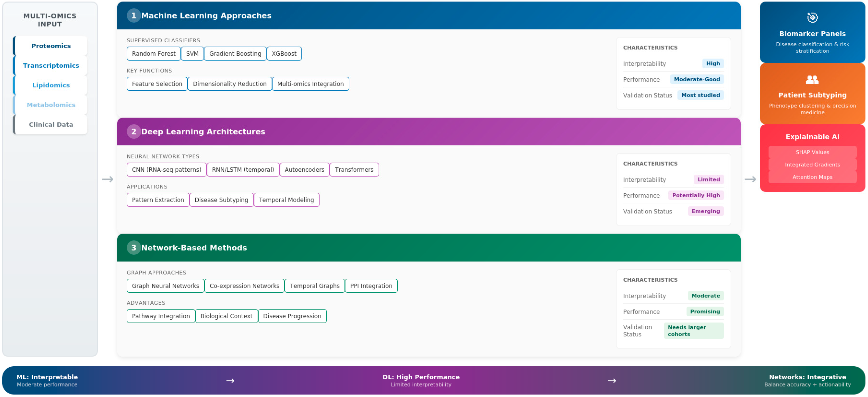Click the Pathway Integration tag

tap(161, 316)
